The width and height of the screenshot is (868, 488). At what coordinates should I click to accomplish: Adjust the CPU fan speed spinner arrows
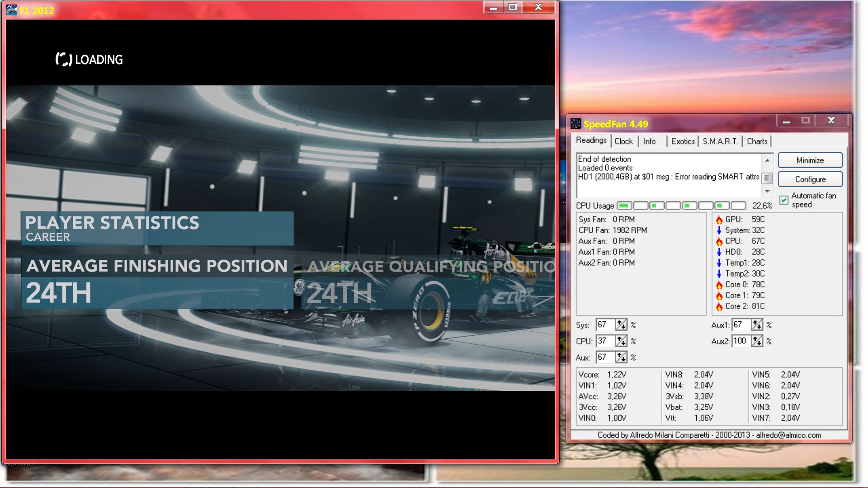[x=621, y=341]
